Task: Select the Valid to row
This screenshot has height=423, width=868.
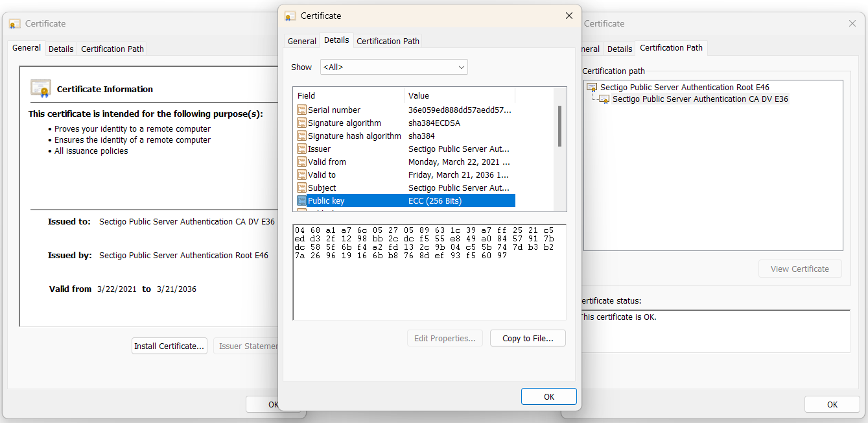Action: 405,175
